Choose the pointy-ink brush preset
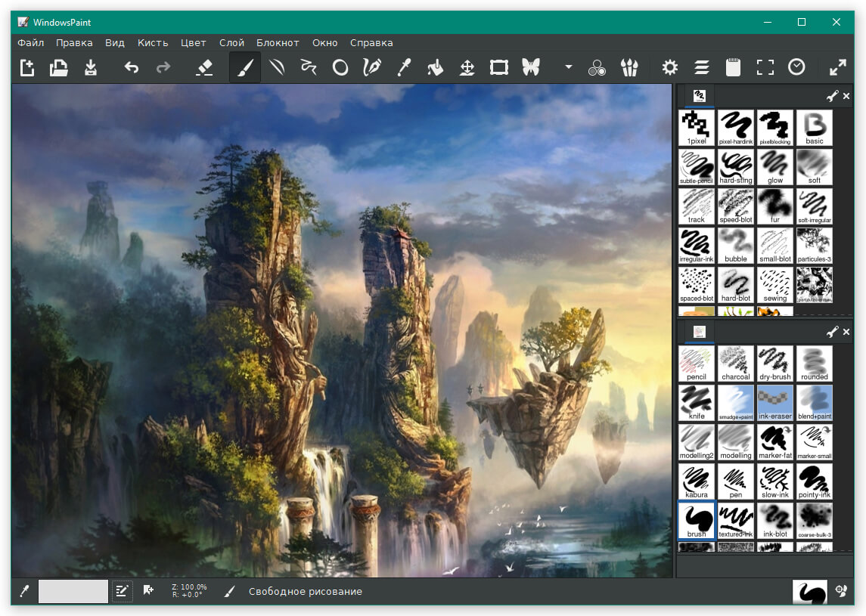 [814, 481]
